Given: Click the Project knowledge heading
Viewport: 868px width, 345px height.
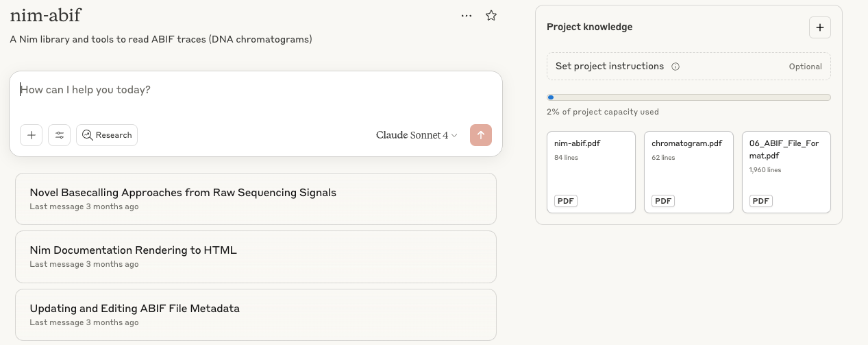Looking at the screenshot, I should pyautogui.click(x=589, y=27).
